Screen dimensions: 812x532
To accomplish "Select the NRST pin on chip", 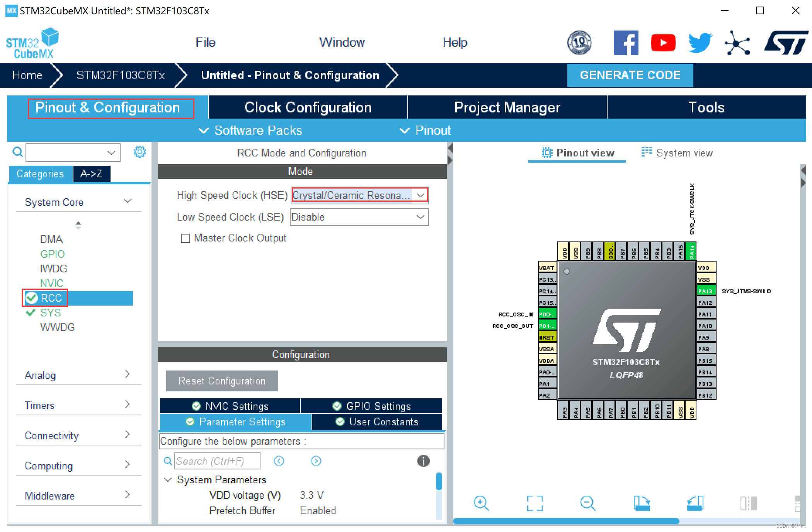I will click(x=547, y=337).
